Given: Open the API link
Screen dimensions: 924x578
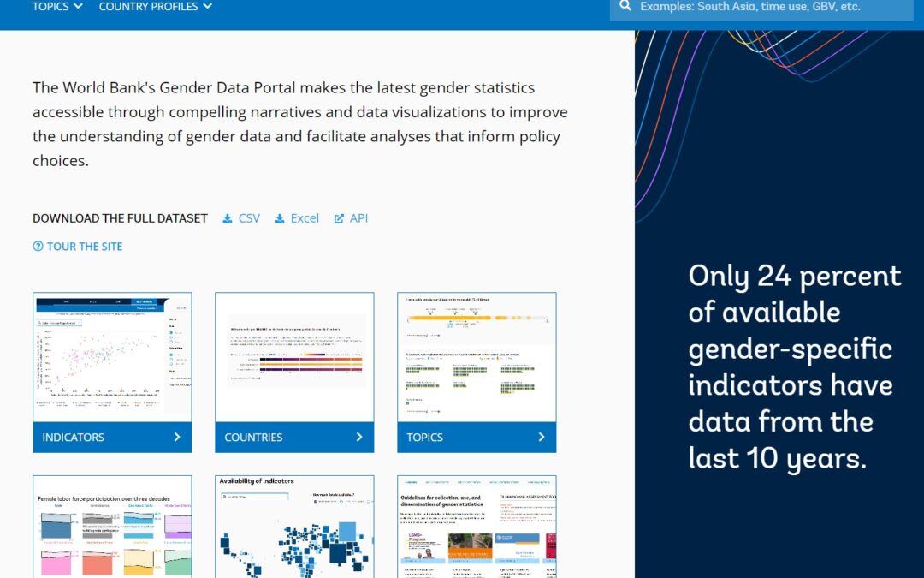Looking at the screenshot, I should pos(358,218).
